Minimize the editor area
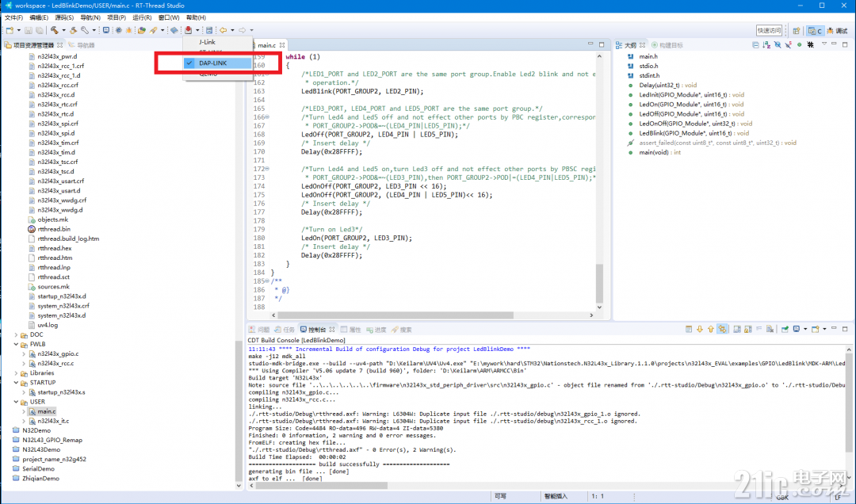 (590, 44)
